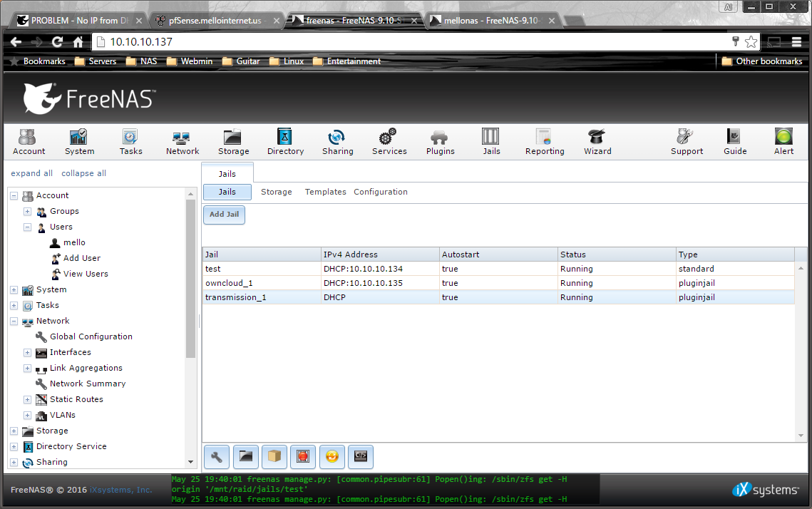812x509 pixels.
Task: Click the wrench Edit Jail button
Action: click(217, 456)
